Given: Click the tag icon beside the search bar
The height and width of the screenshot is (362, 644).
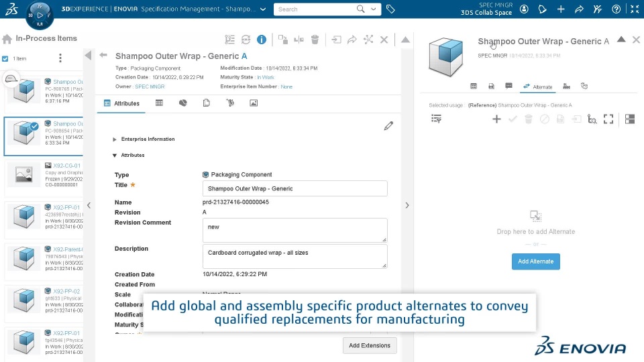Looking at the screenshot, I should pyautogui.click(x=390, y=9).
